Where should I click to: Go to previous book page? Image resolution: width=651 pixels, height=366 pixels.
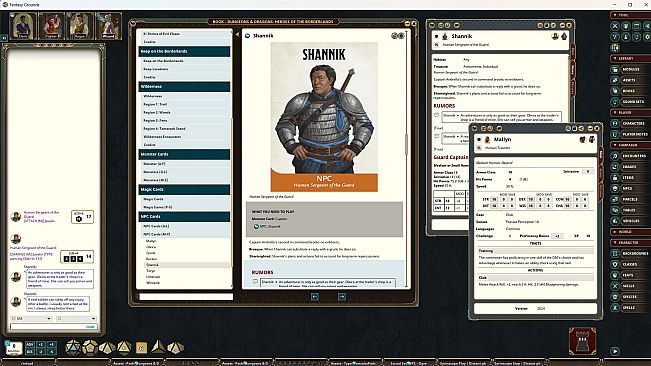click(x=315, y=296)
